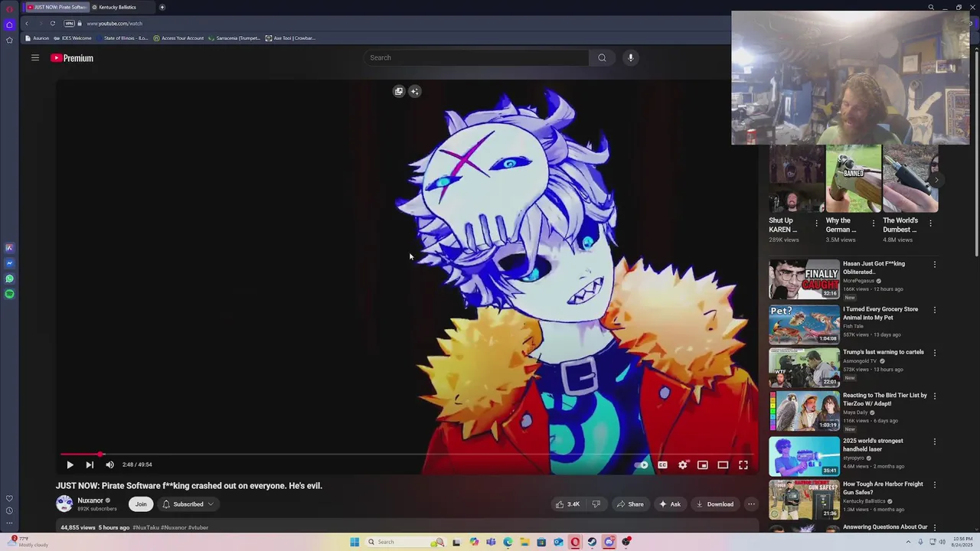980x551 pixels.
Task: Open YouTube guide hamburger menu
Action: click(x=35, y=57)
